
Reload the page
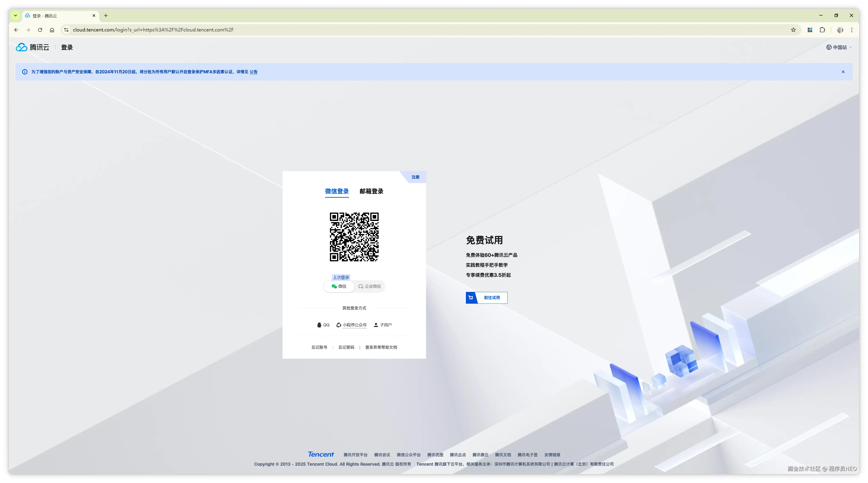coord(40,30)
